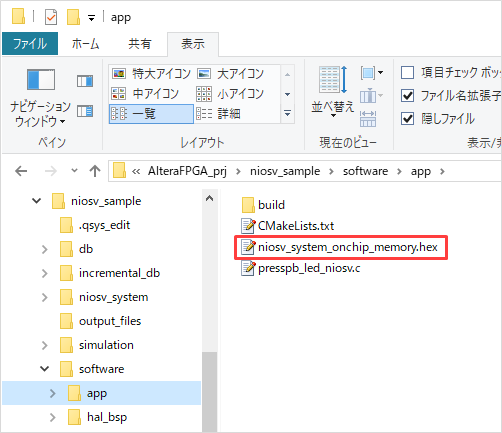This screenshot has width=502, height=433.
Task: Toggle 隠しファイル checkbox
Action: pyautogui.click(x=408, y=119)
